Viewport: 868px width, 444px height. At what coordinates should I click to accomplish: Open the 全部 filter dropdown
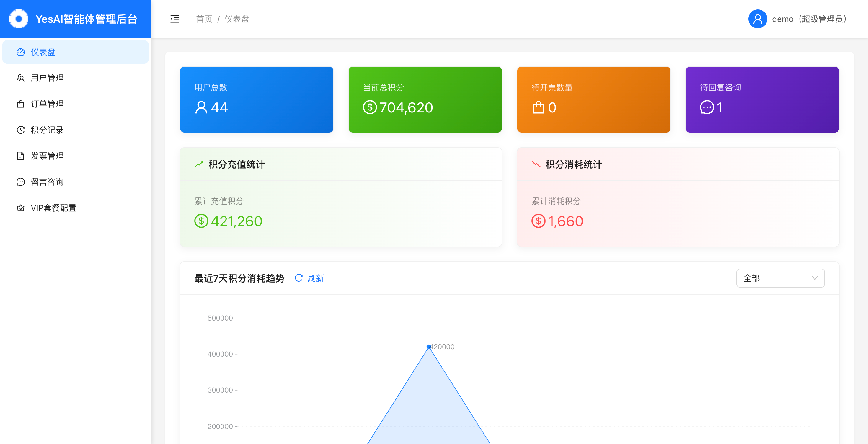(x=780, y=278)
